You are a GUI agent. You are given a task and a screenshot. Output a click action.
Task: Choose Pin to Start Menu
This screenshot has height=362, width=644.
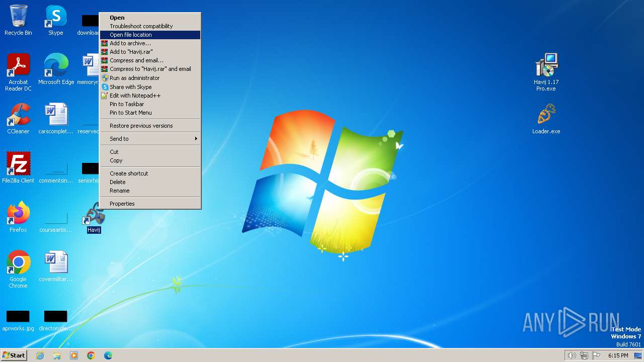click(x=150, y=113)
